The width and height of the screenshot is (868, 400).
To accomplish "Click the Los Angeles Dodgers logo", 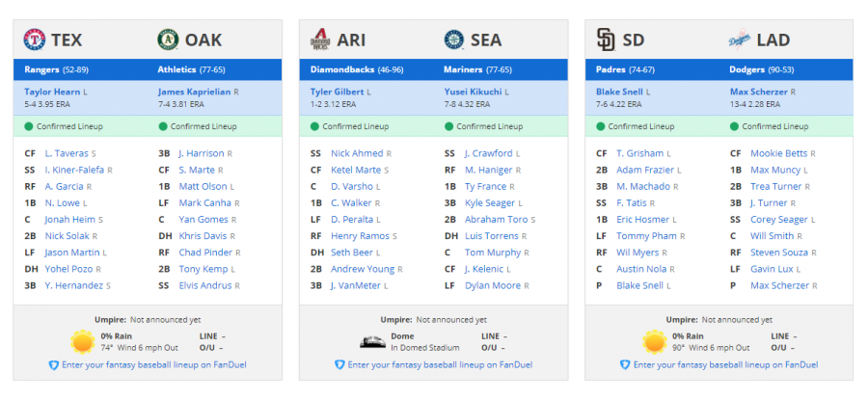I will [740, 40].
